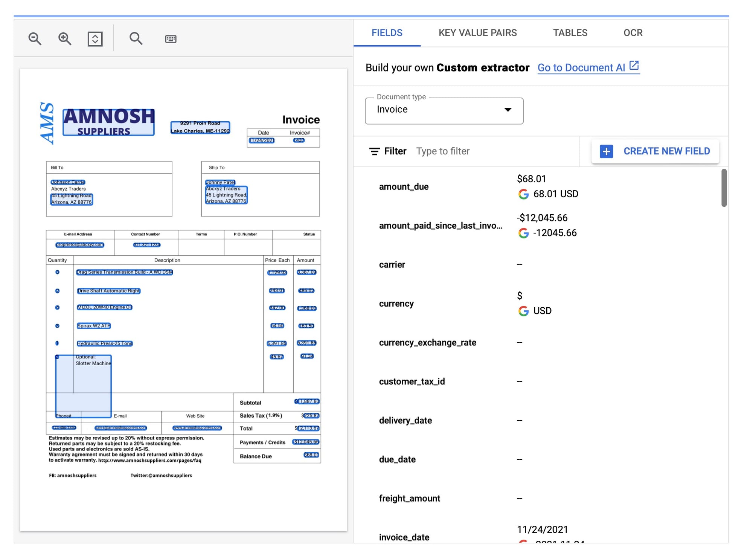Screen dimensions: 753x560
Task: Click the fit-to-page icon
Action: click(95, 39)
